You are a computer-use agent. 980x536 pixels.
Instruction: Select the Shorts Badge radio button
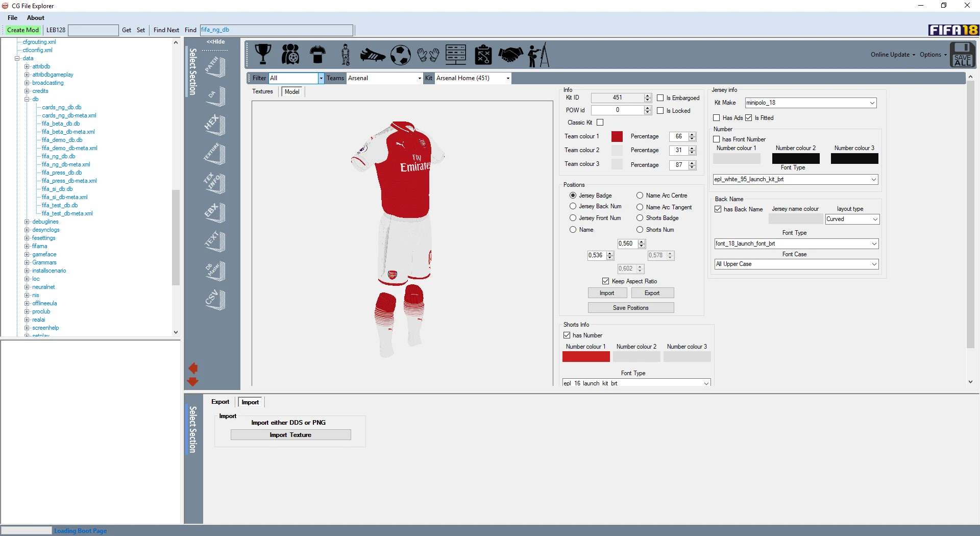click(x=640, y=218)
